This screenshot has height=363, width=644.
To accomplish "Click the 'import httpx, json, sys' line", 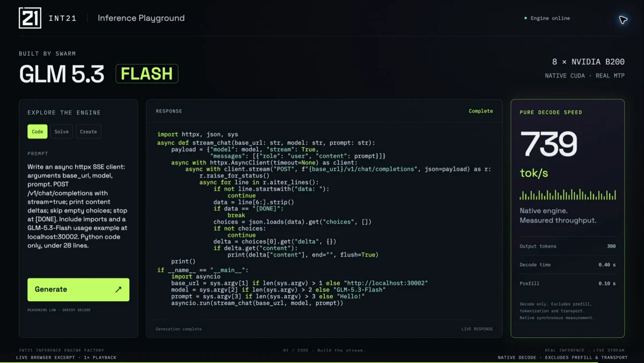I will [197, 134].
